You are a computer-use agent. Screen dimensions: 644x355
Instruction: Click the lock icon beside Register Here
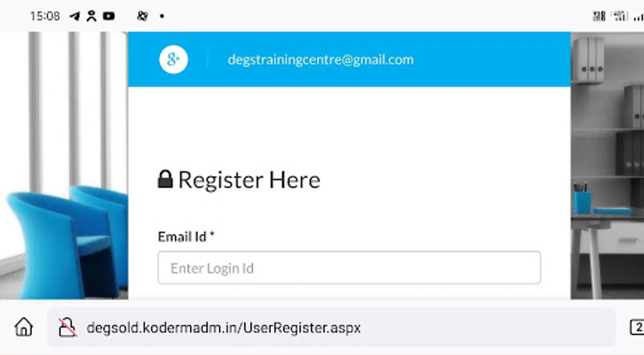(x=165, y=179)
